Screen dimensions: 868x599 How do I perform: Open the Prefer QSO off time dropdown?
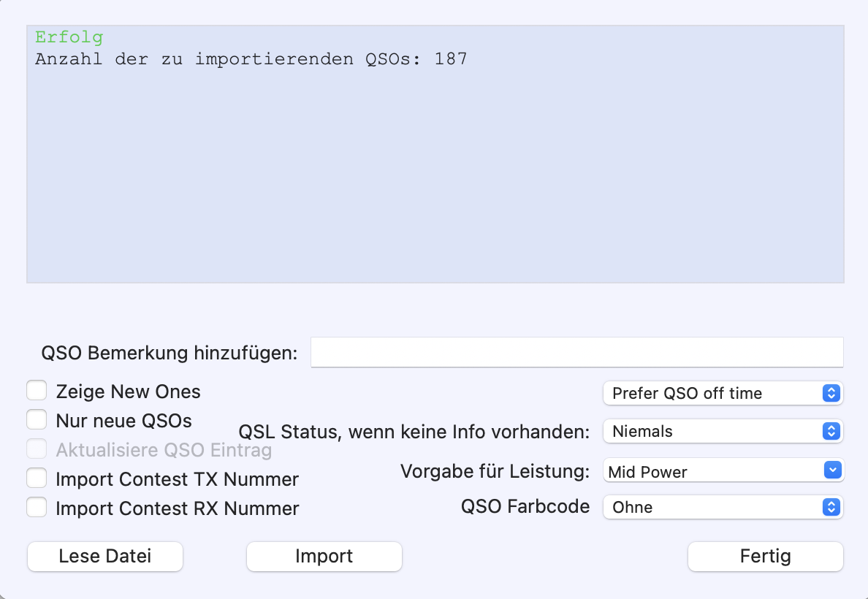[x=723, y=393]
